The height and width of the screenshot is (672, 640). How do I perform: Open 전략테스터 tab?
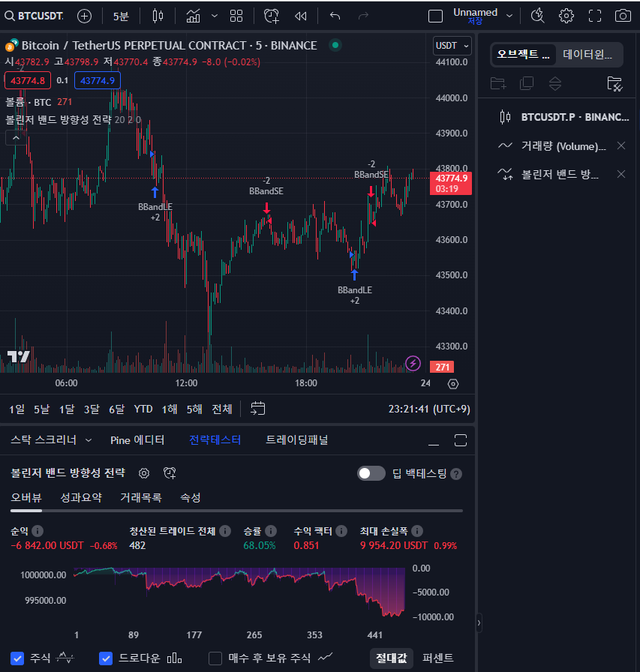215,440
